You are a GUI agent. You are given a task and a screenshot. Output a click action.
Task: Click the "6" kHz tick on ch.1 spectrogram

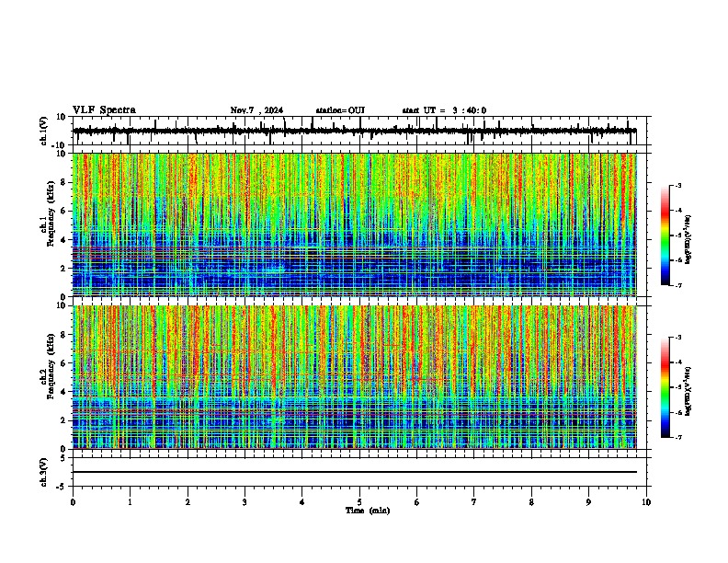pyautogui.click(x=64, y=211)
